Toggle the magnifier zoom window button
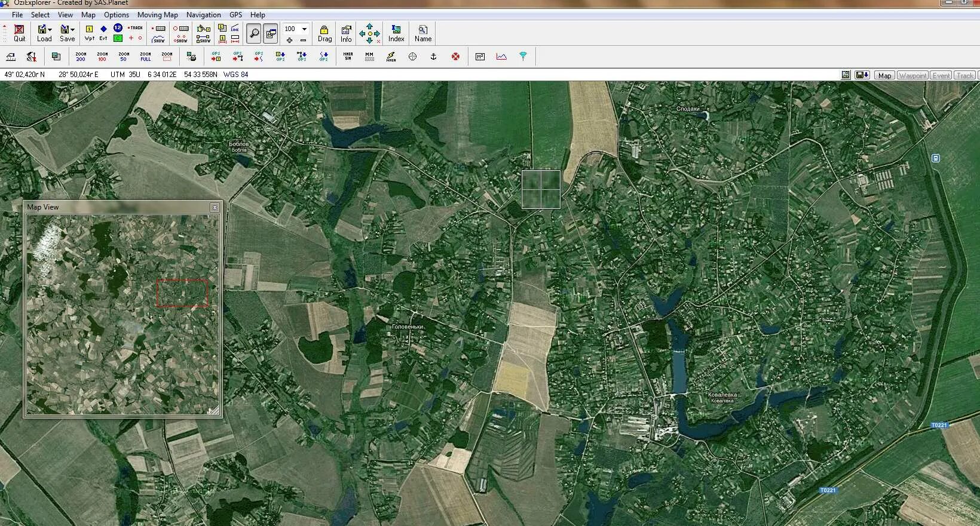Image resolution: width=980 pixels, height=526 pixels. pos(254,33)
